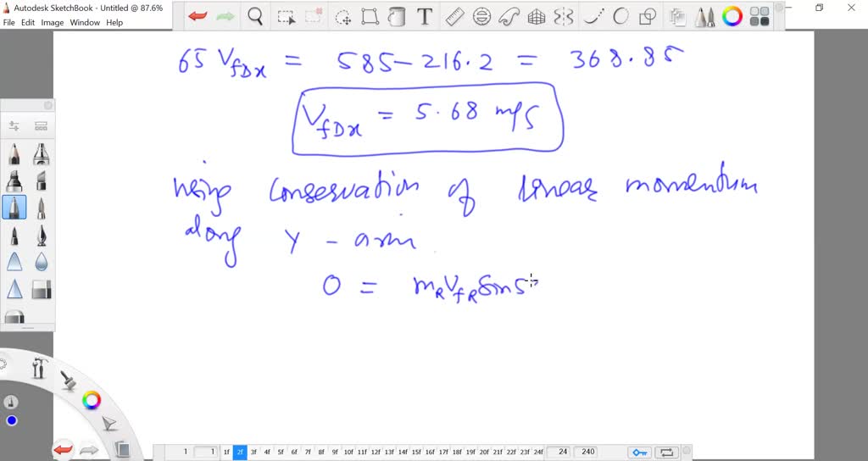
Task: Open the Draw Styles shapes tool
Action: click(648, 17)
